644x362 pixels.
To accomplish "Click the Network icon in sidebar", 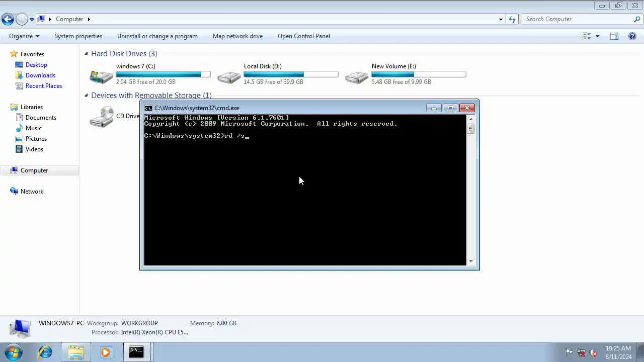I will pyautogui.click(x=14, y=191).
